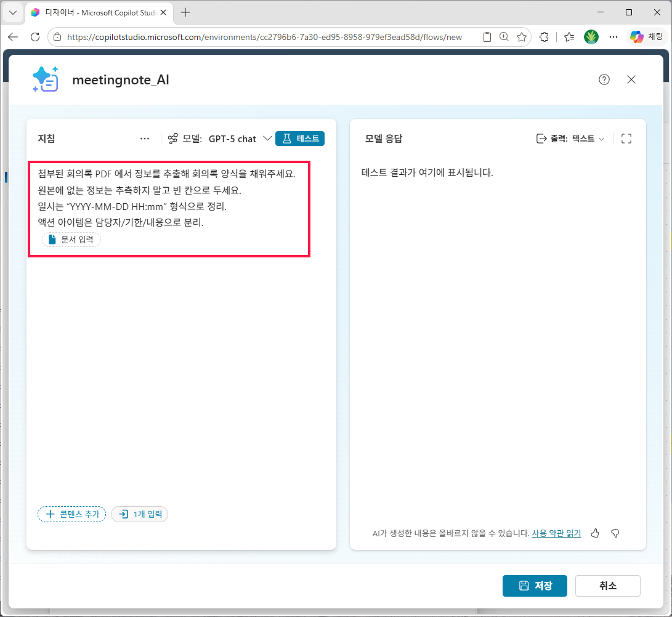This screenshot has height=617, width=672.
Task: Click 콘텐츠 추가 to add content
Action: tap(72, 514)
